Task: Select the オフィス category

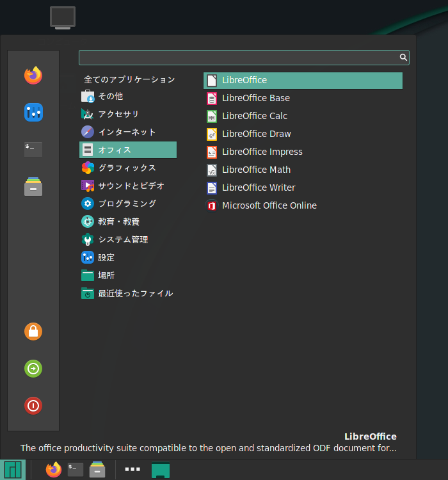Action: (x=128, y=150)
